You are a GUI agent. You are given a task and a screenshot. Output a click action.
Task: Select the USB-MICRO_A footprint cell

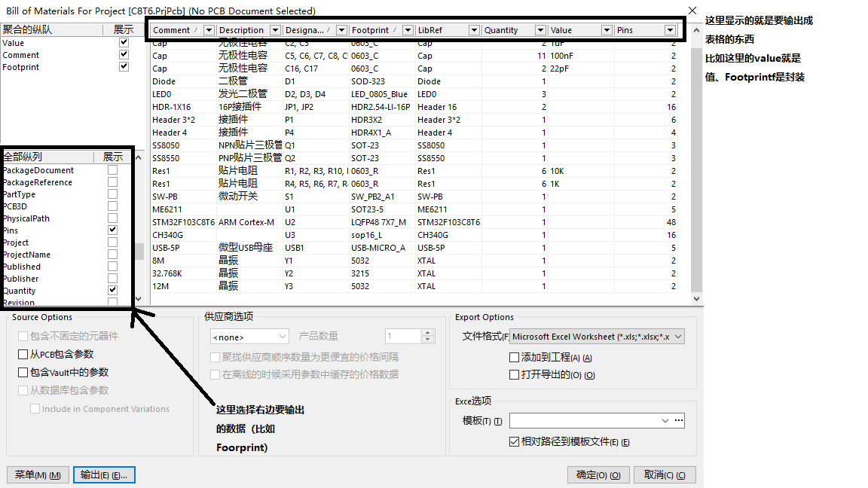point(382,248)
